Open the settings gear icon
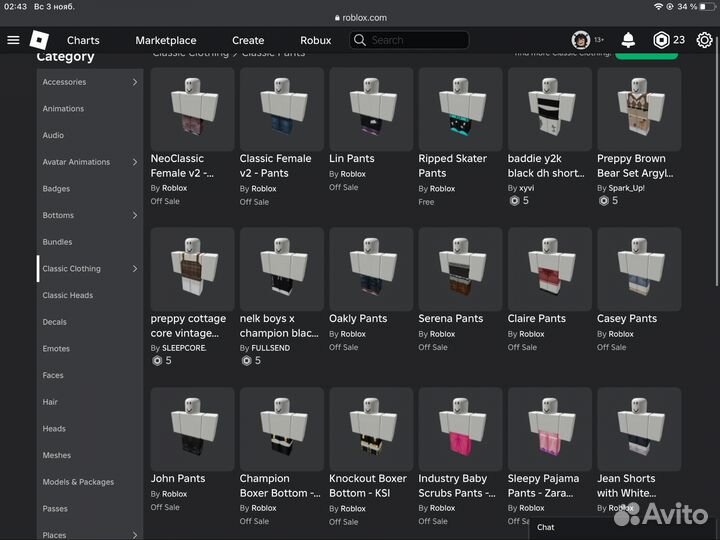Screen dimensions: 720x540 [704, 40]
